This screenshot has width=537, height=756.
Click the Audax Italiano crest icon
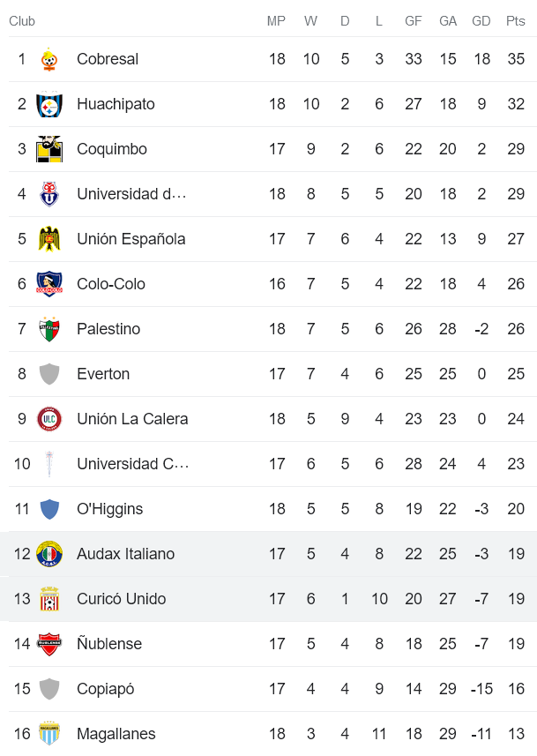click(49, 555)
